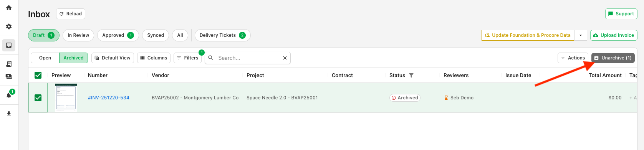This screenshot has width=644, height=150.
Task: Sort by the Contract column header
Action: click(342, 75)
